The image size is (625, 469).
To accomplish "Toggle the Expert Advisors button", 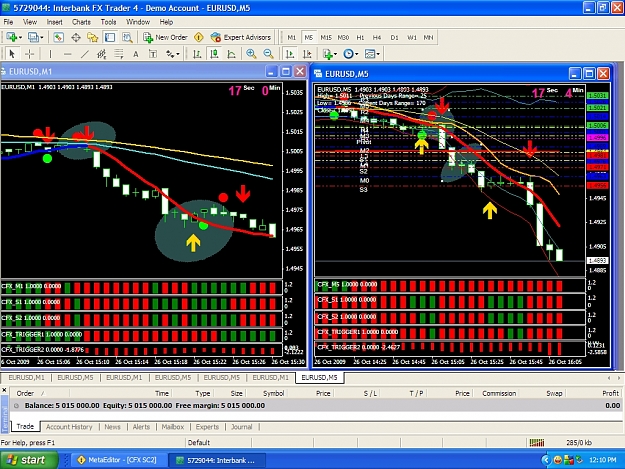I will pos(241,37).
